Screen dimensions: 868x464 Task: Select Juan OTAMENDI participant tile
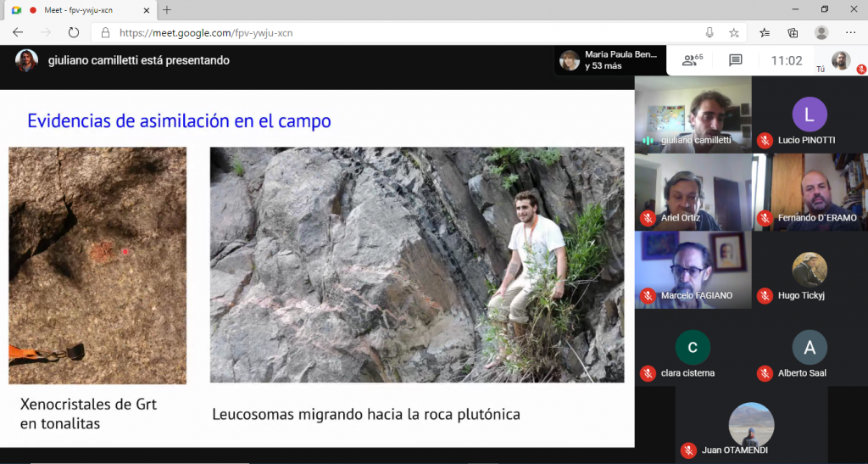click(751, 425)
